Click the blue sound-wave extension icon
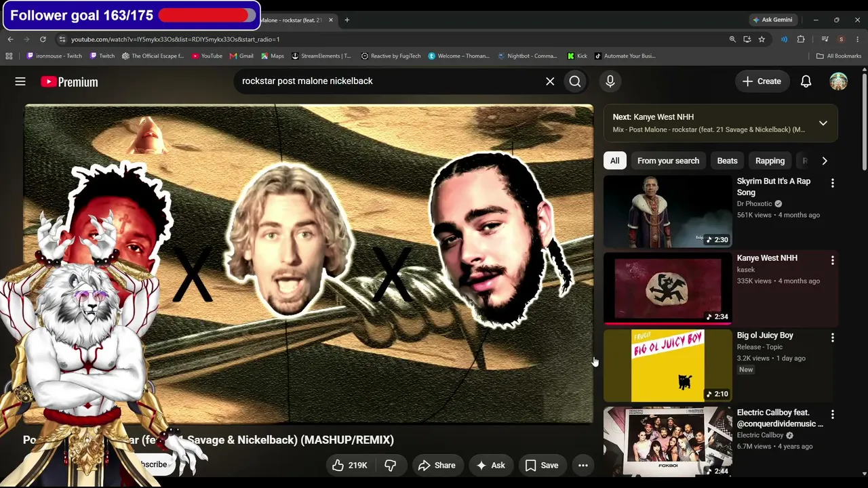Screen dimensions: 868x488 tap(784, 39)
